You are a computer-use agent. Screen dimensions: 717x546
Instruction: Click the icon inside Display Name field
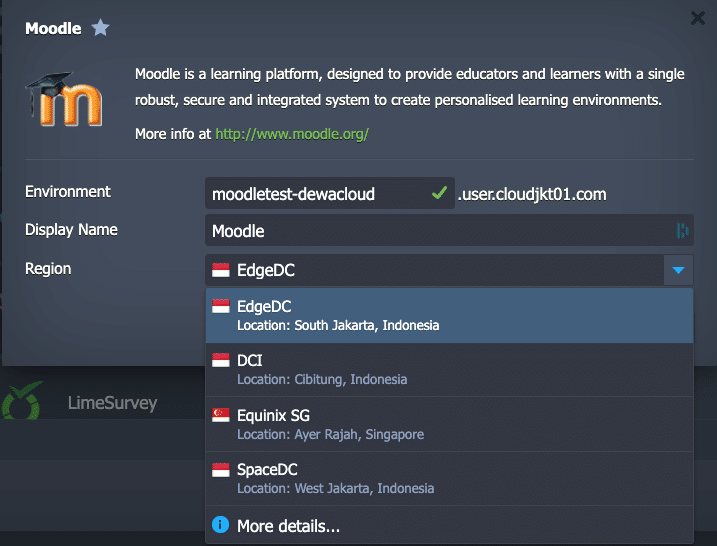click(682, 231)
